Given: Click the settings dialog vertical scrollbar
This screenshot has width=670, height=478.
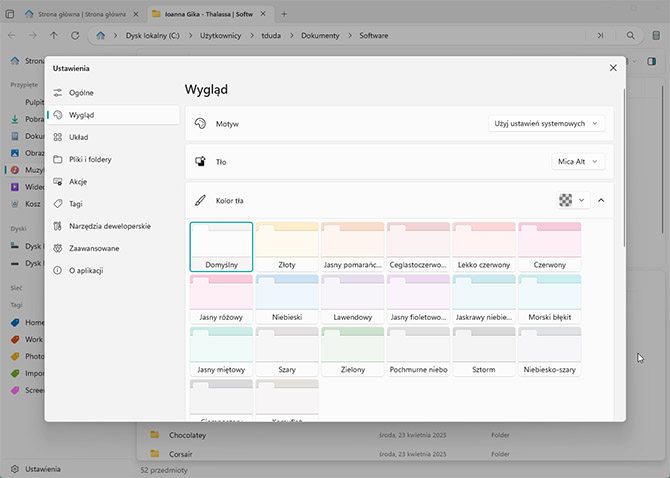Looking at the screenshot, I should [624, 167].
